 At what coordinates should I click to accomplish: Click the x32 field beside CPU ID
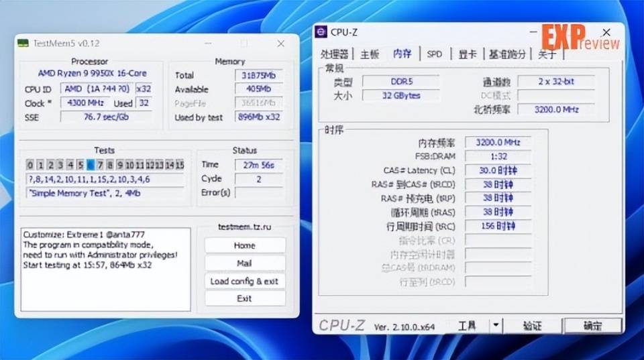pos(144,88)
